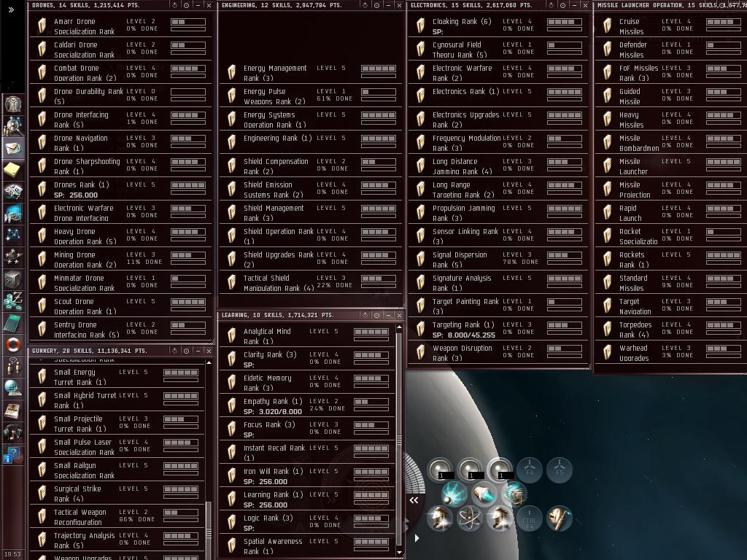Select the Surgical Strike skill
The image size is (747, 560).
tap(117, 494)
